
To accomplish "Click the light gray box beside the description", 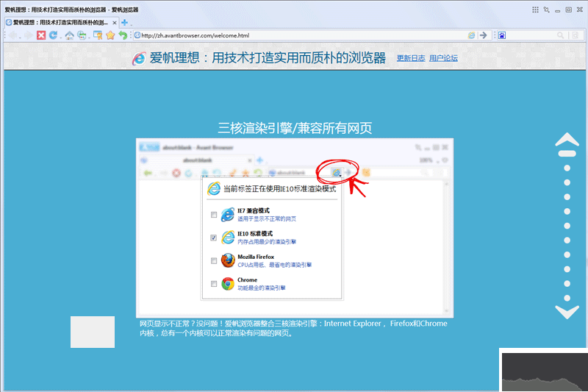I will click(x=93, y=332).
